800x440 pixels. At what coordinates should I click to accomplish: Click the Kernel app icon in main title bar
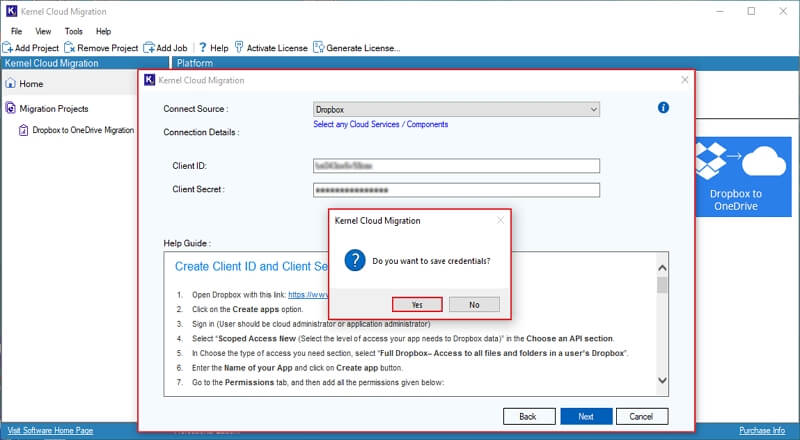point(11,11)
